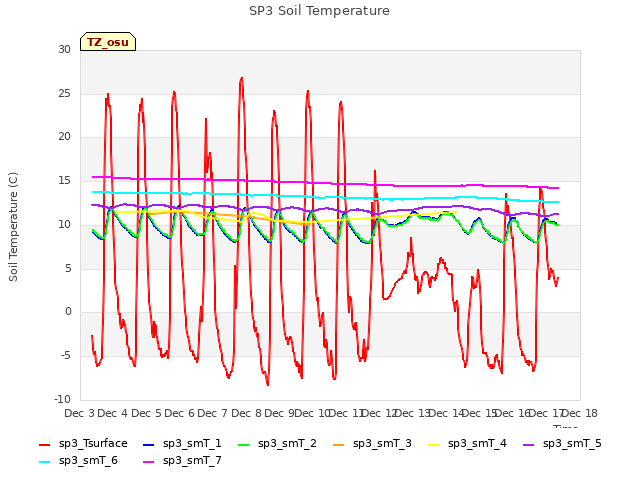
Task: Click the 20 y-axis tick label
Action: tap(64, 137)
